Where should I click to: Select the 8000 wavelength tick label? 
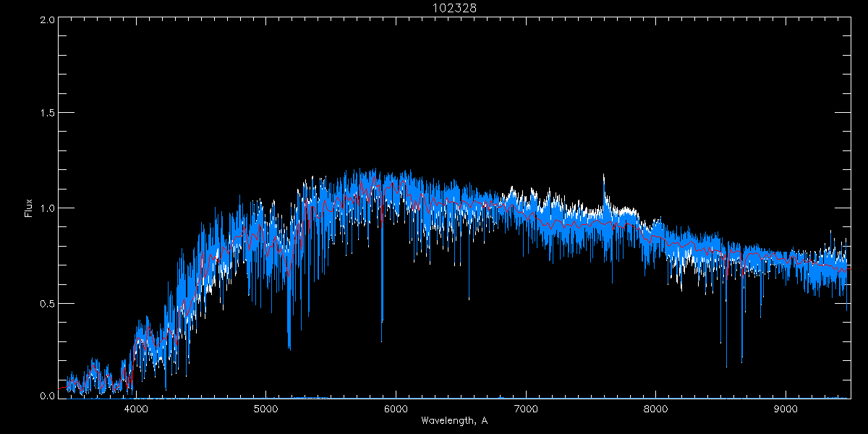click(656, 409)
